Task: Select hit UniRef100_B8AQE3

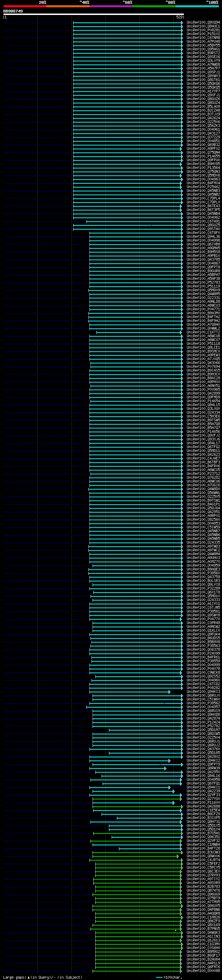Action: 203,569
